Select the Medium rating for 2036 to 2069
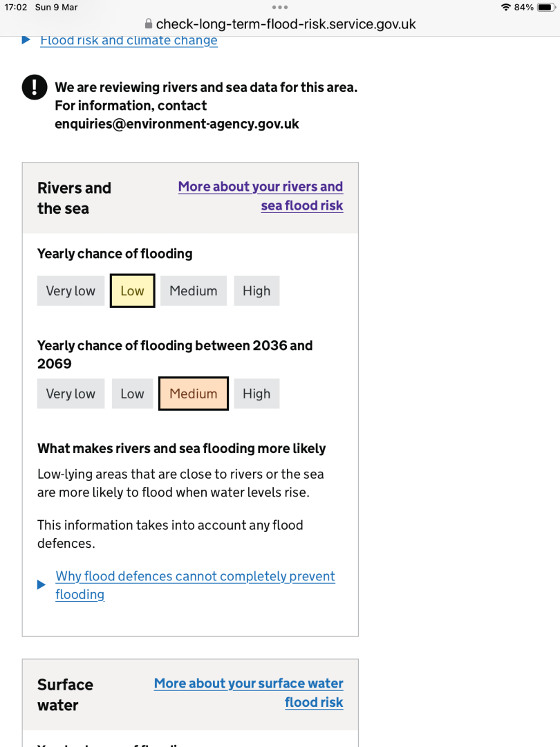This screenshot has width=560, height=747. pos(193,393)
